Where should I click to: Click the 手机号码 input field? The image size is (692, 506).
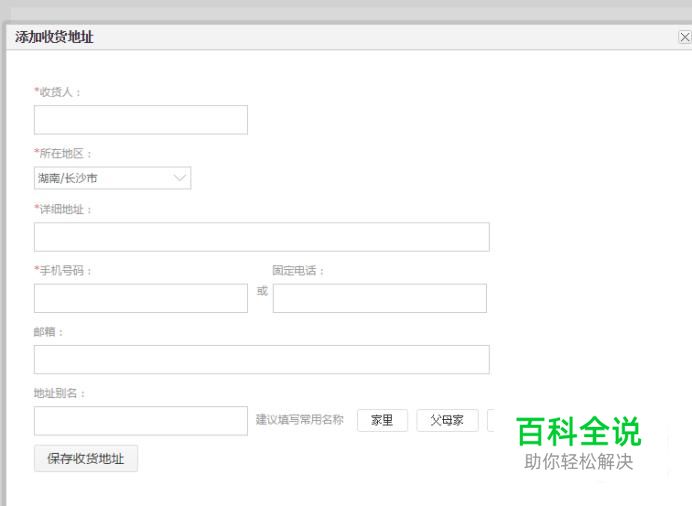(x=141, y=298)
